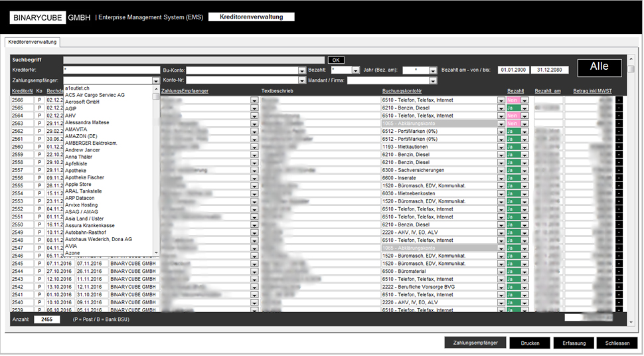The image size is (644, 356).
Task: Click the 01.01.2000 start date field
Action: 515,70
